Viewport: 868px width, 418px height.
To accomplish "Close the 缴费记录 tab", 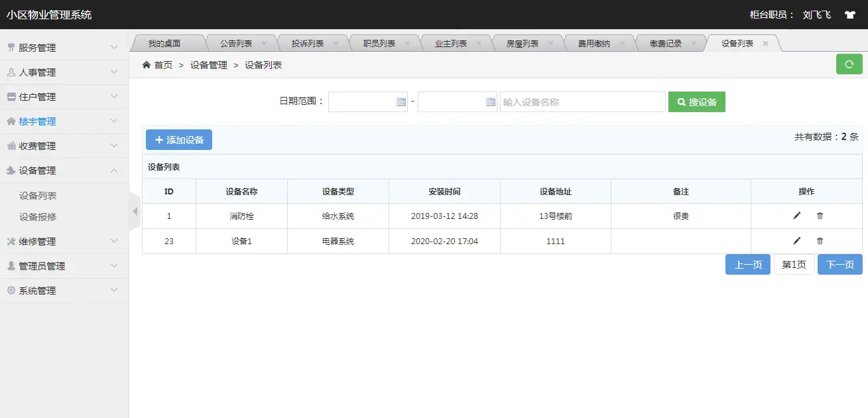I will click(694, 43).
